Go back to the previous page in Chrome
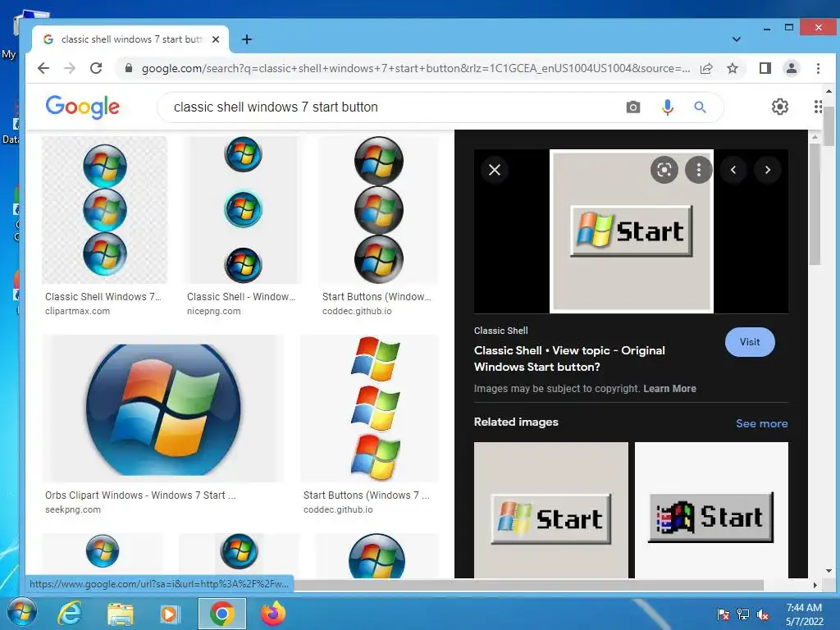Screen dimensions: 840x630 tap(43, 68)
